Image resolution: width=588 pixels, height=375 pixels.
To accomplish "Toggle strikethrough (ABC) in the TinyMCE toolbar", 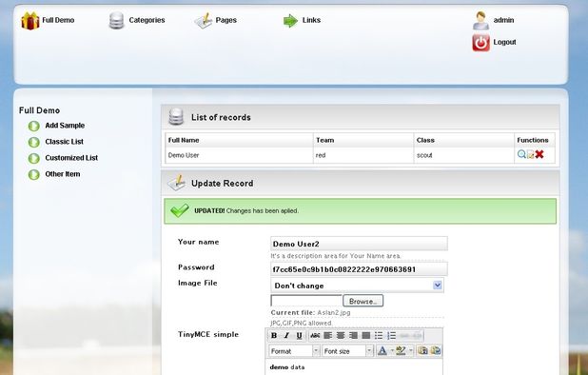I will click(x=315, y=336).
